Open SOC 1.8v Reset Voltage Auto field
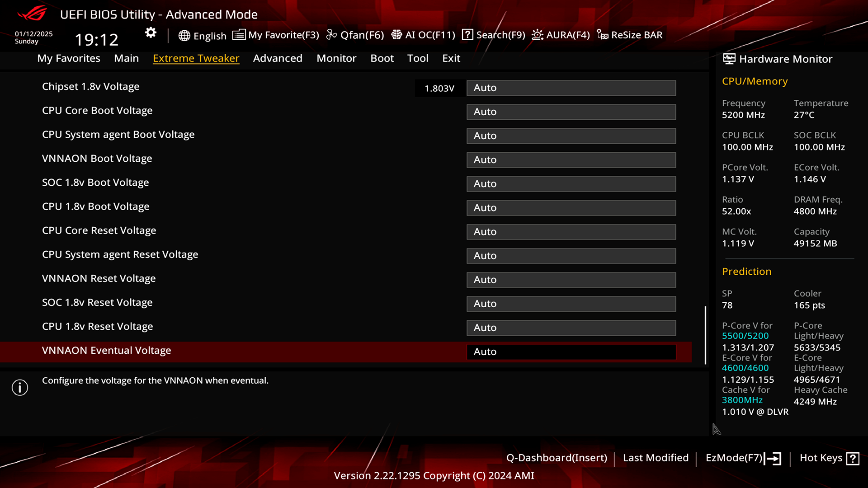The width and height of the screenshot is (868, 488). click(x=571, y=304)
